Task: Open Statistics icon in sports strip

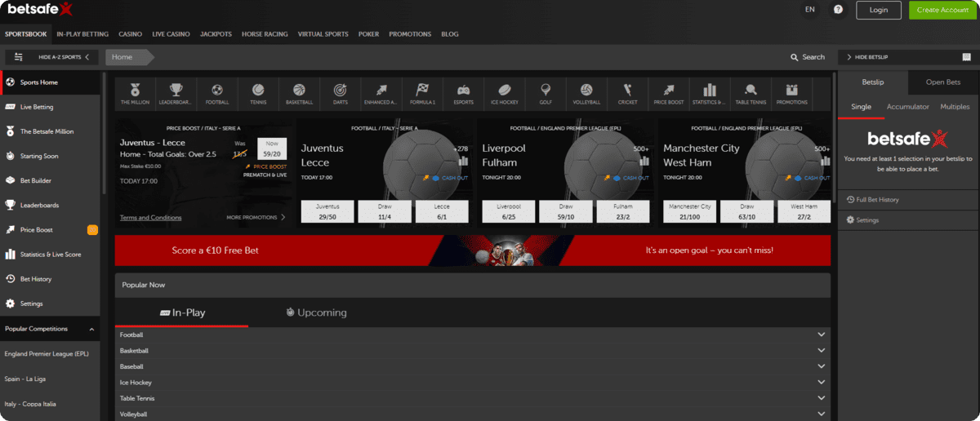Action: pyautogui.click(x=709, y=91)
